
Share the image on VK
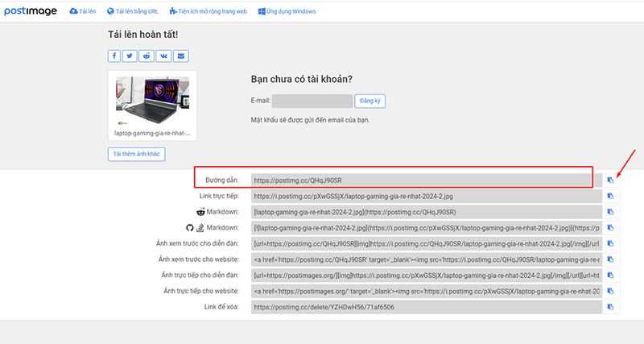[165, 56]
